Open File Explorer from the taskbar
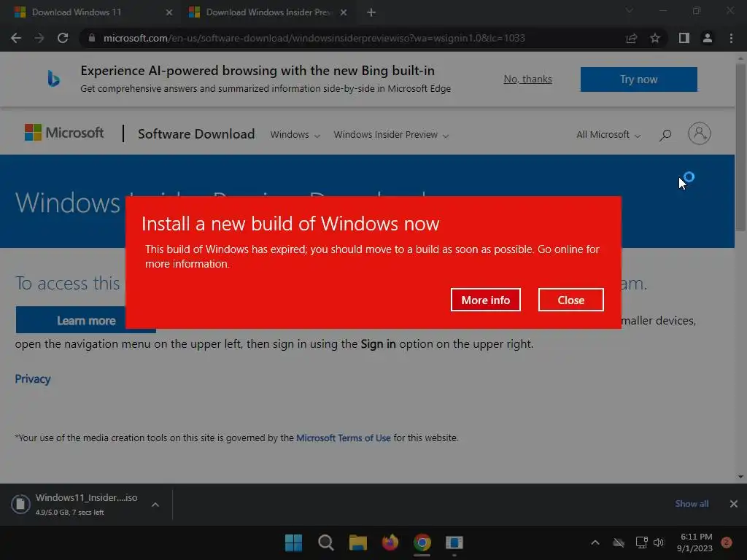This screenshot has width=747, height=560. pos(357,542)
